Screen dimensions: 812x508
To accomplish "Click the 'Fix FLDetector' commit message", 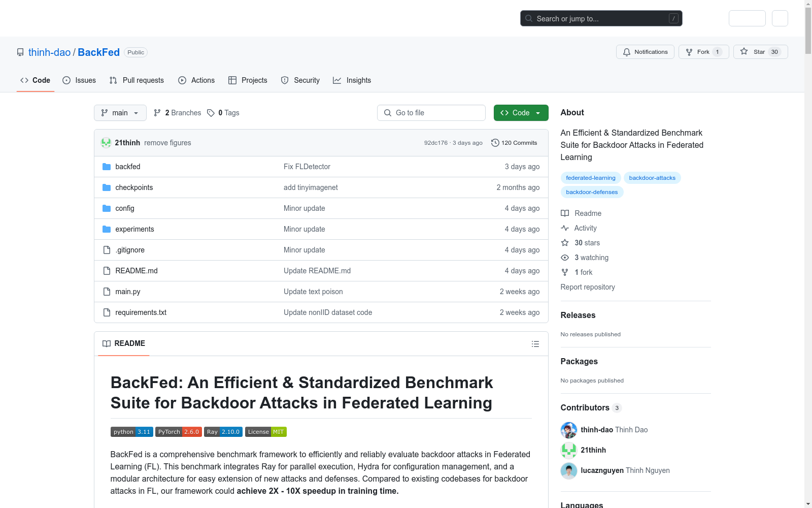I will coord(307,167).
